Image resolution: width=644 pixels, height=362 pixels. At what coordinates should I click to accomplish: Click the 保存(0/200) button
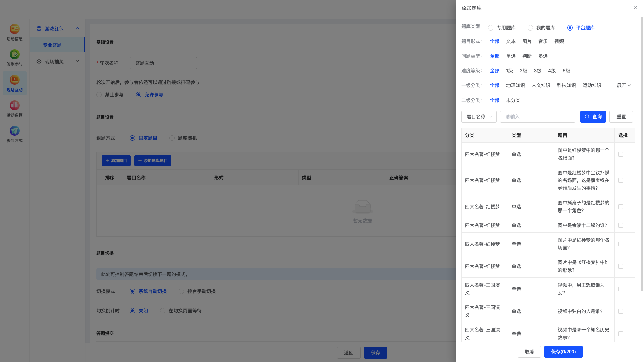tap(563, 352)
